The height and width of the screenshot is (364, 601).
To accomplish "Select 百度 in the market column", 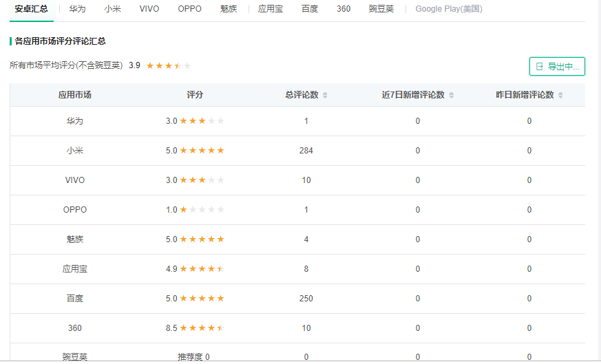I will pyautogui.click(x=75, y=299).
